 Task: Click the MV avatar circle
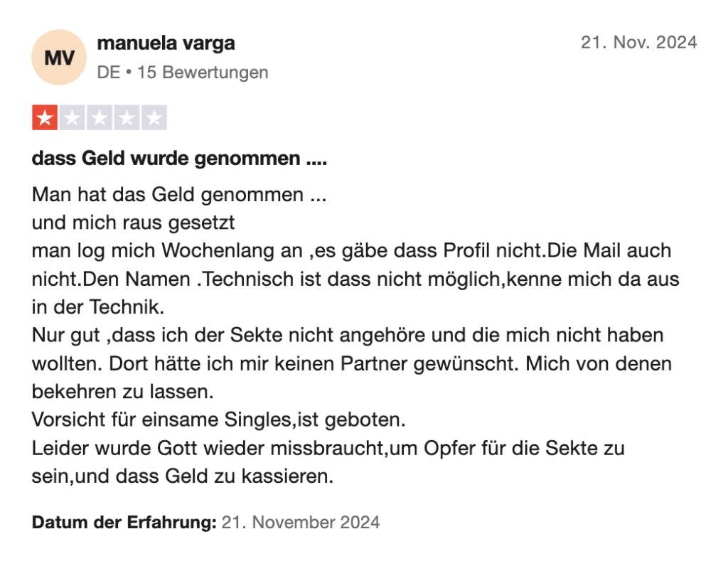[59, 58]
